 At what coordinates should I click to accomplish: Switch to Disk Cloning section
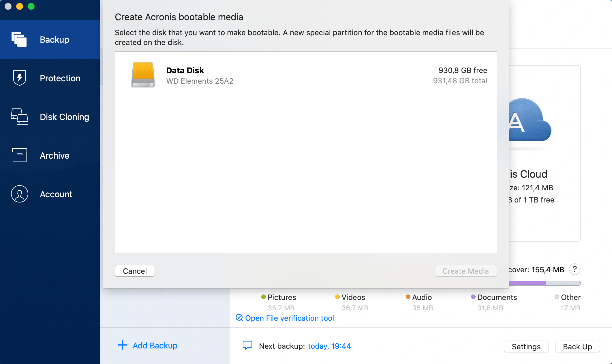64,117
